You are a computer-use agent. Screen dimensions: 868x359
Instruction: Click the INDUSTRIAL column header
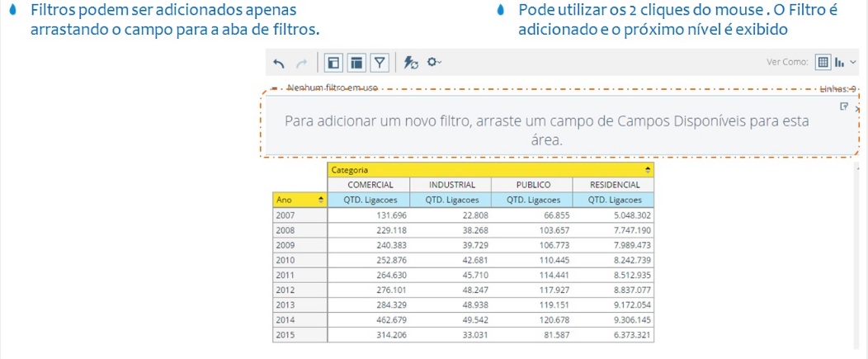(x=450, y=185)
